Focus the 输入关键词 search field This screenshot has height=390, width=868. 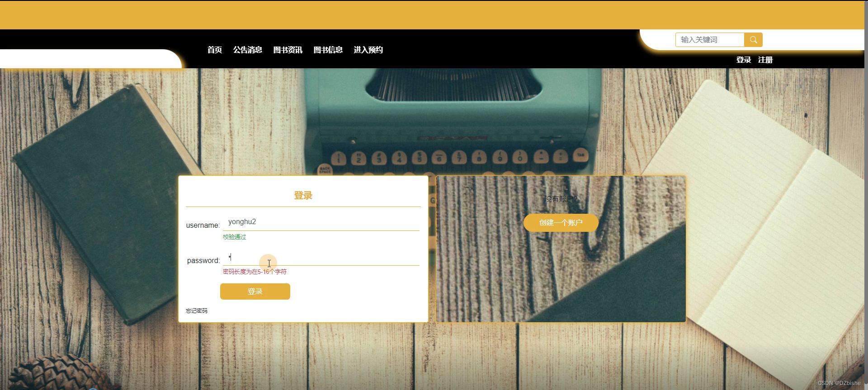point(710,40)
